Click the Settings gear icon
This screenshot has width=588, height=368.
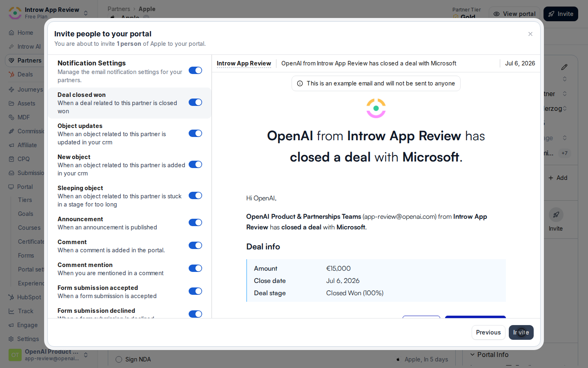11,339
